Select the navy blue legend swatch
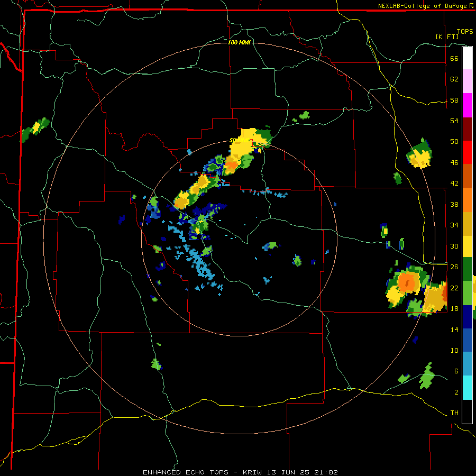The height and width of the screenshot is (476, 476). pyautogui.click(x=467, y=317)
